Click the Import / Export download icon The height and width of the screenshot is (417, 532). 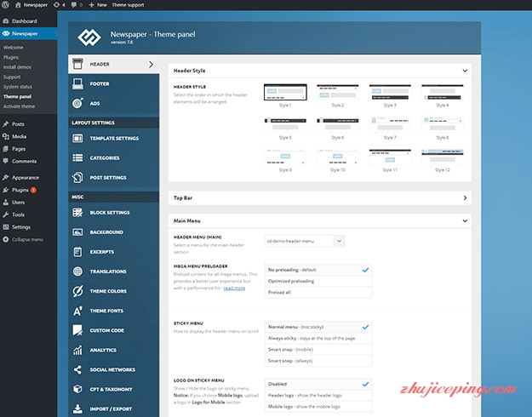[x=77, y=408]
